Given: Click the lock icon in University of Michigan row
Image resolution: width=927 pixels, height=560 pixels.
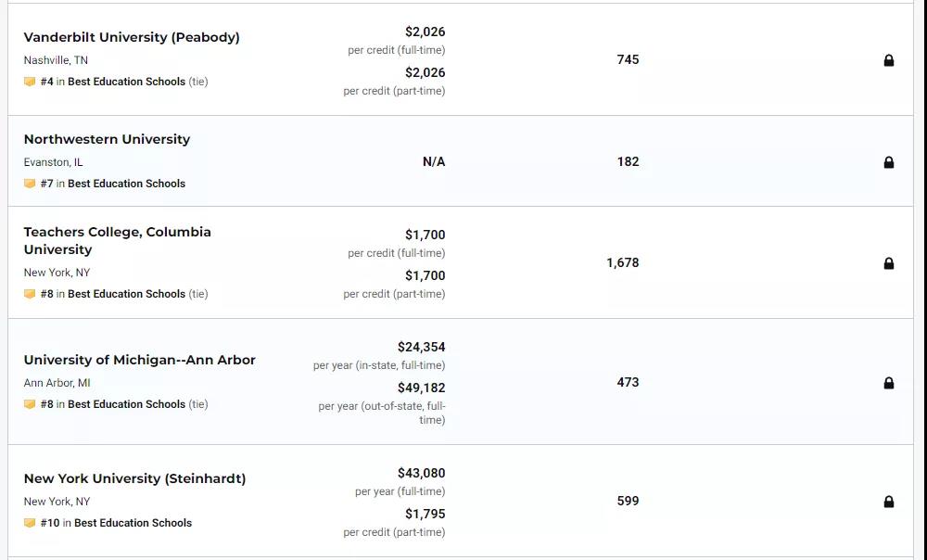Looking at the screenshot, I should (889, 383).
